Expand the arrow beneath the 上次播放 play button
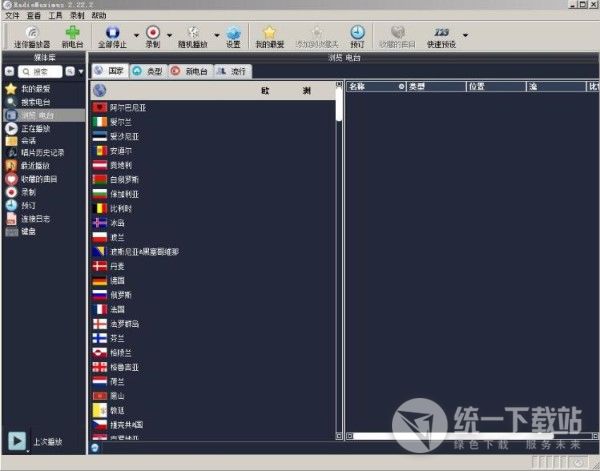Viewport: 600px width, 471px height. coord(28,451)
